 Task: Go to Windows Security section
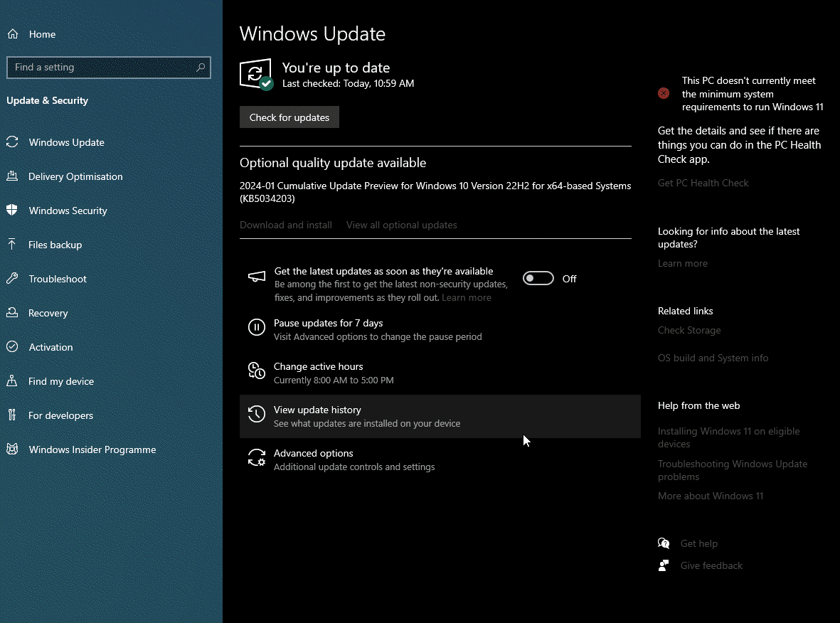(x=68, y=211)
